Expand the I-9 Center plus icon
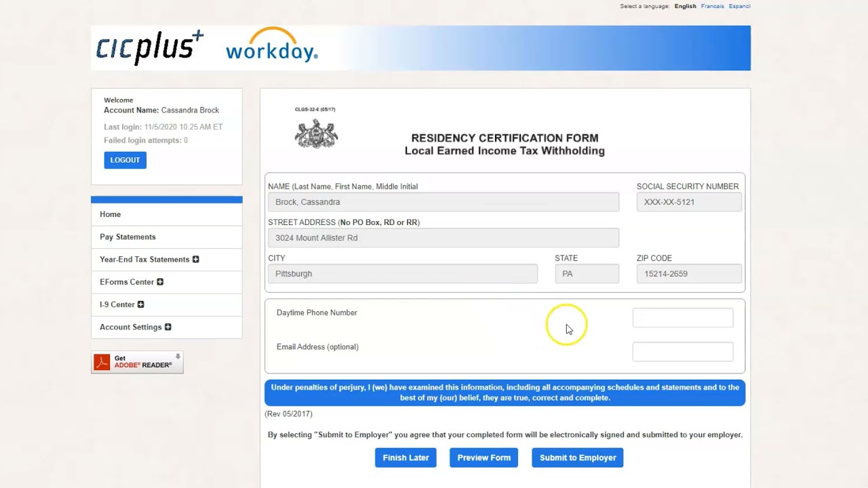Viewport: 868px width, 488px height. coord(141,304)
